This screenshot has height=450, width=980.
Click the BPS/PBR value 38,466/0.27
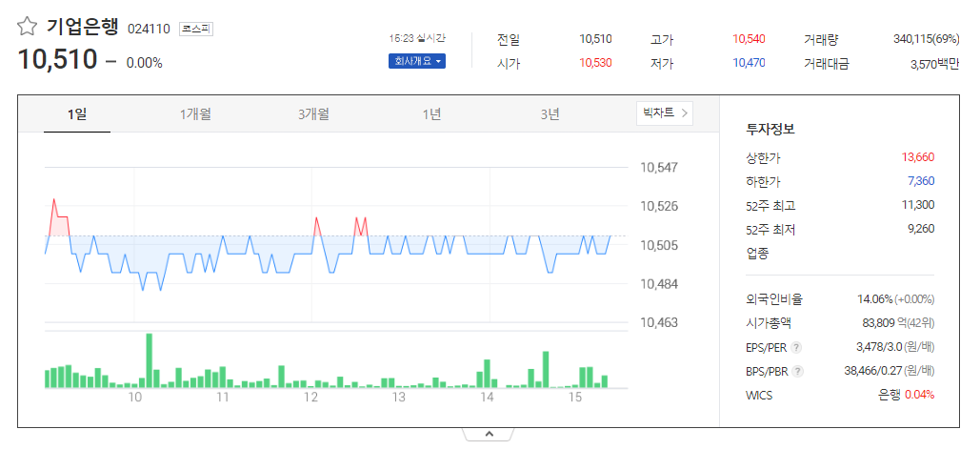tap(873, 371)
